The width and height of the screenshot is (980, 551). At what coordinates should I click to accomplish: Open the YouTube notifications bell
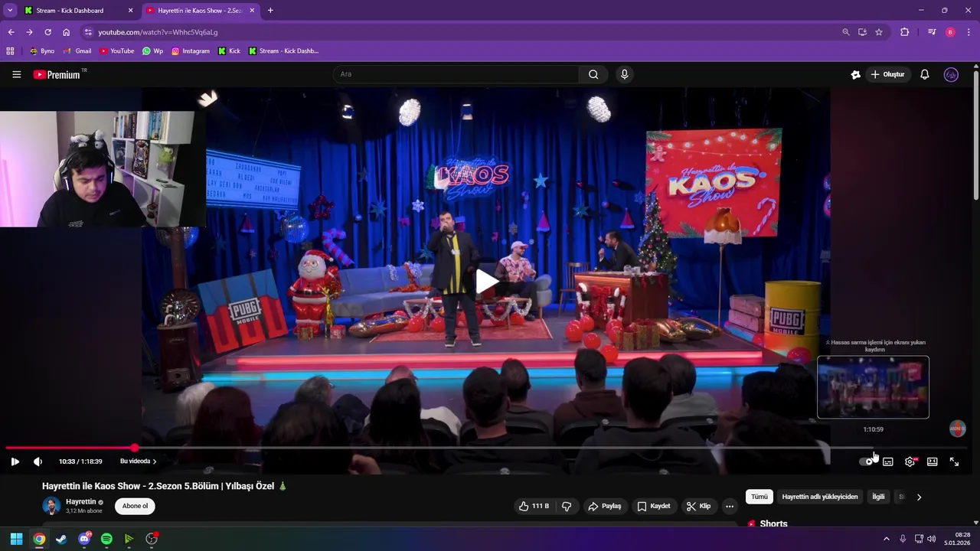coord(925,74)
